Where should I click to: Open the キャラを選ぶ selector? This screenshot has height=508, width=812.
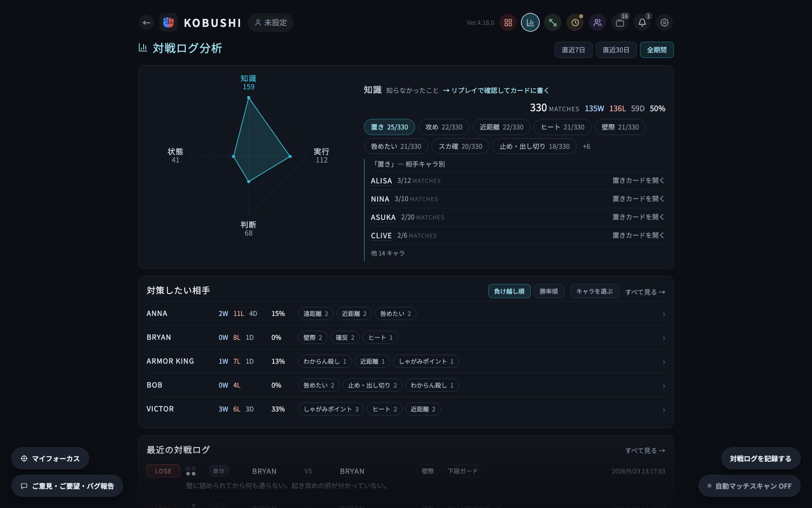(594, 291)
